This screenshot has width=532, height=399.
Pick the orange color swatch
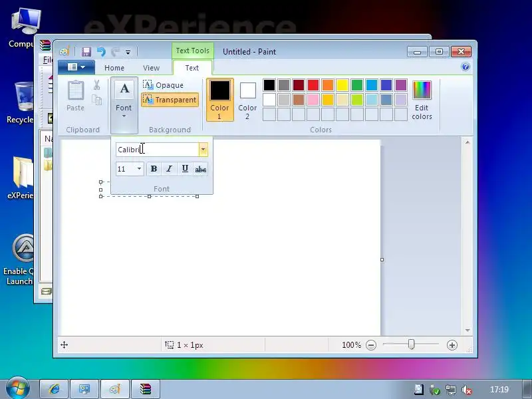tap(328, 85)
